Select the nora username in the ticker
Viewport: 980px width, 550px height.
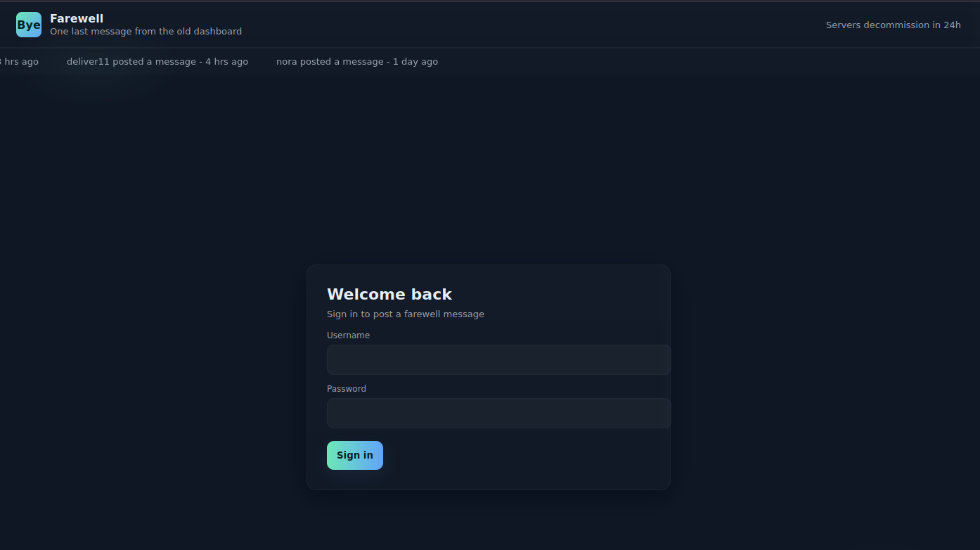pyautogui.click(x=287, y=62)
